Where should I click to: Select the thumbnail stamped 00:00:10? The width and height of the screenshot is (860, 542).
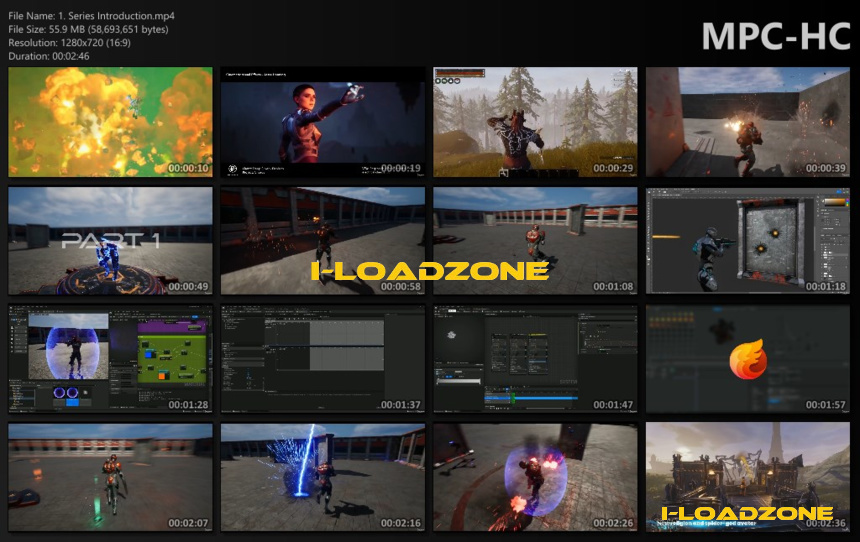(110, 122)
